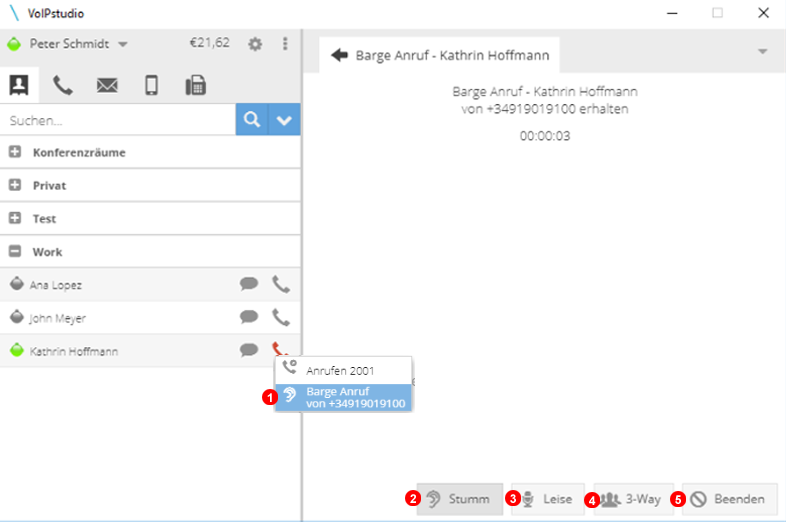The image size is (786, 528).
Task: Expand the Test group
Action: (x=15, y=218)
